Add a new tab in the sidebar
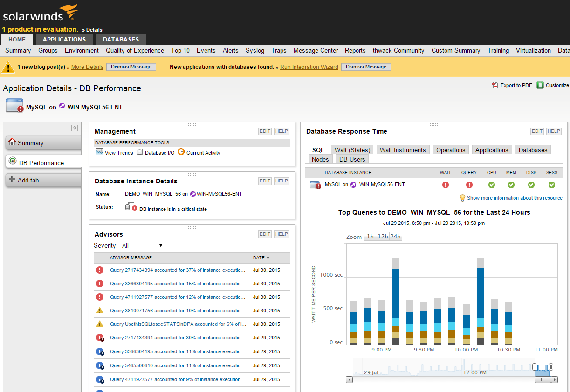This screenshot has height=392, width=570. tap(28, 180)
